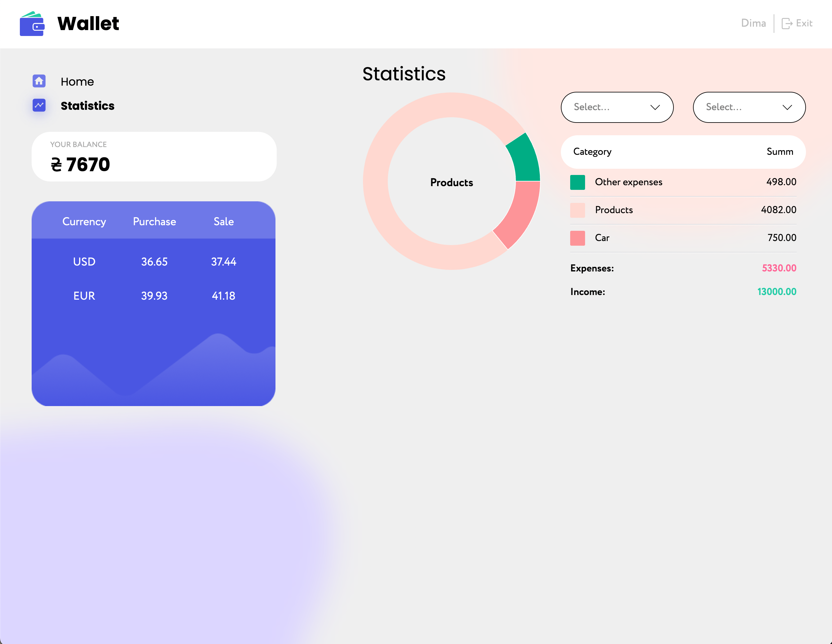This screenshot has height=644, width=832.
Task: Click the EUR purchase rate 39.93
Action: tap(154, 296)
